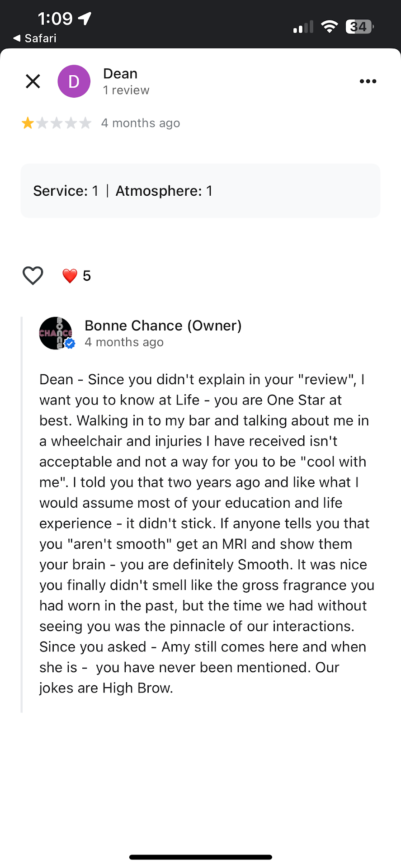Tap the owner's reply text paragraph

click(203, 533)
